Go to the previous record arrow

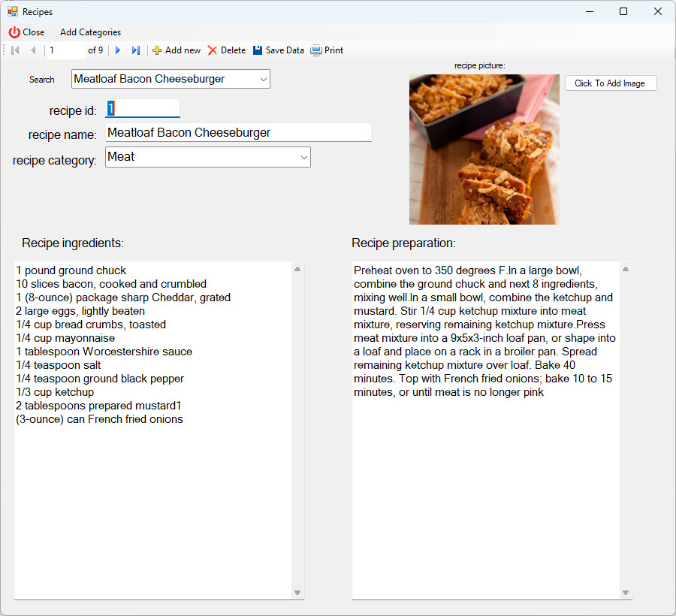(x=33, y=50)
